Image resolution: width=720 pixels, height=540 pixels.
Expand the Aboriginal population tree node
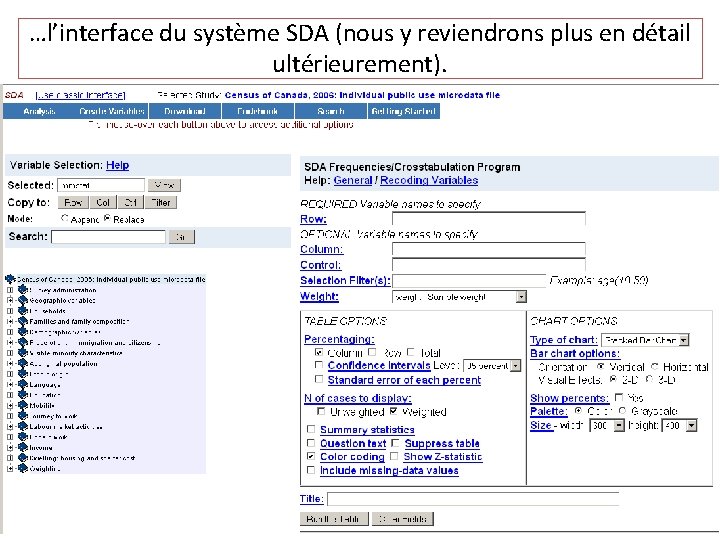coord(10,363)
